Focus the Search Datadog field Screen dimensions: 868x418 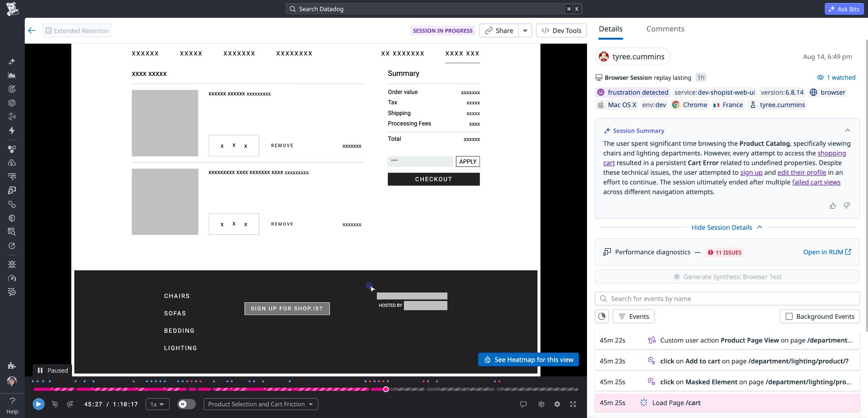(x=434, y=9)
